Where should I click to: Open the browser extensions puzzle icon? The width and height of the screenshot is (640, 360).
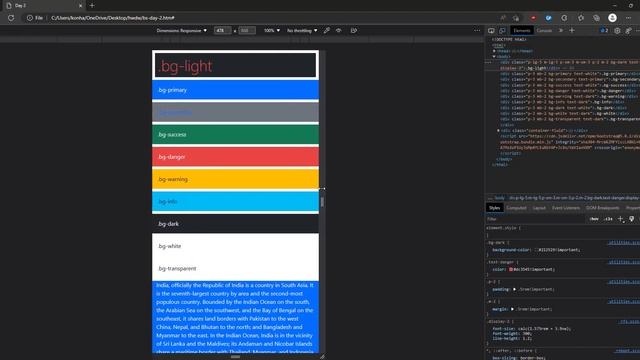click(564, 18)
